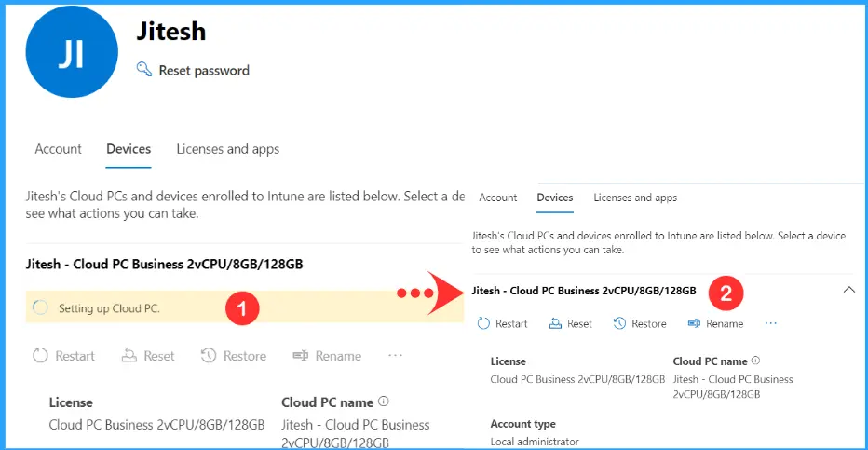The image size is (868, 450).
Task: Click the left panel Cloud PC Business heading
Action: coord(165,264)
